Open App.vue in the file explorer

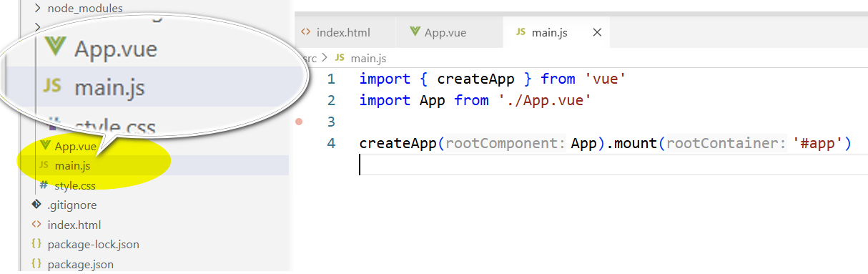click(x=75, y=147)
